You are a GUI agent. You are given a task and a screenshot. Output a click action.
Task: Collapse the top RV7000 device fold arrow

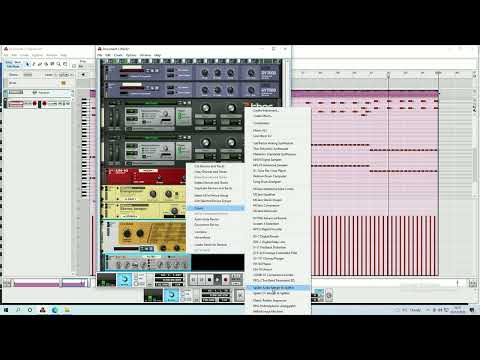[x=107, y=68]
